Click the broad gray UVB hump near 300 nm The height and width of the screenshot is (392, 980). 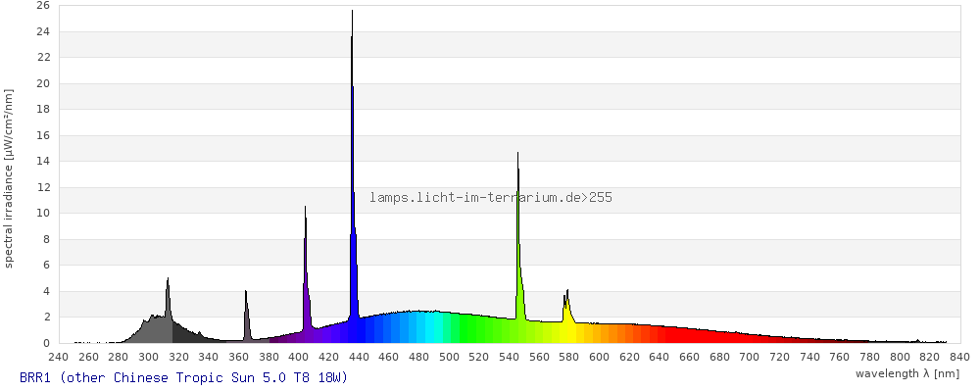coord(149,329)
